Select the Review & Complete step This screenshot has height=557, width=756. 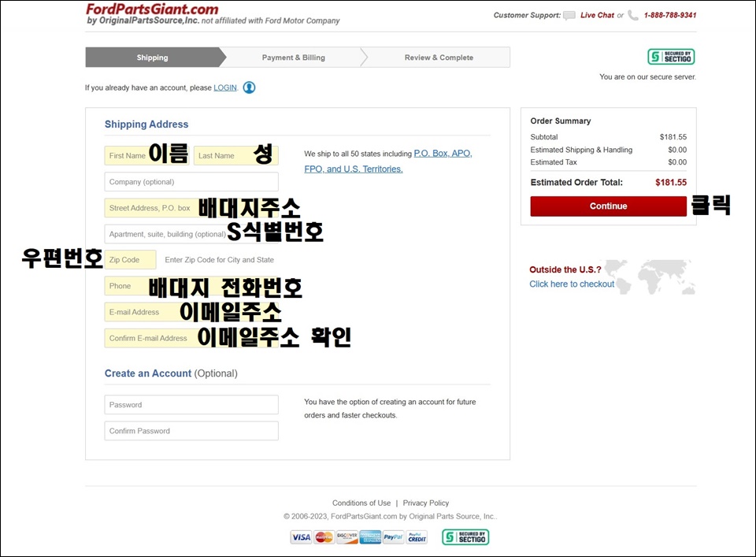pos(439,58)
